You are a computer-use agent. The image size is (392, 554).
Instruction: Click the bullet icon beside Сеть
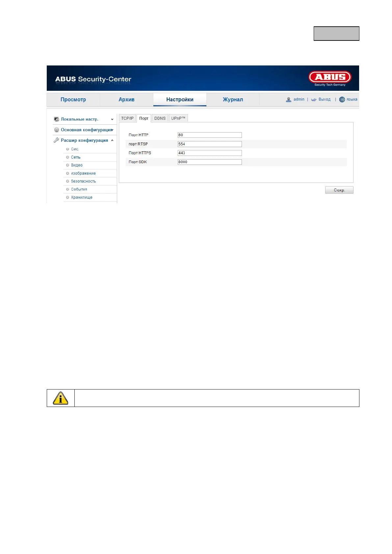[67, 157]
